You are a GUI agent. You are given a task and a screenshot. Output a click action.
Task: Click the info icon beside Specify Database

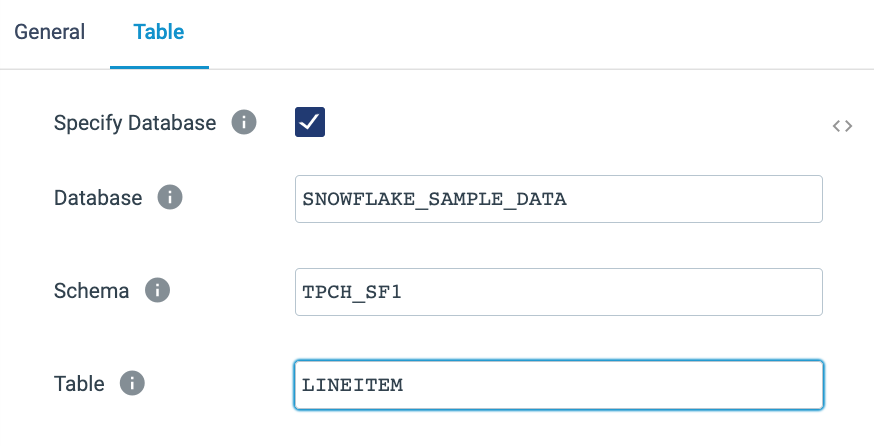coord(244,123)
